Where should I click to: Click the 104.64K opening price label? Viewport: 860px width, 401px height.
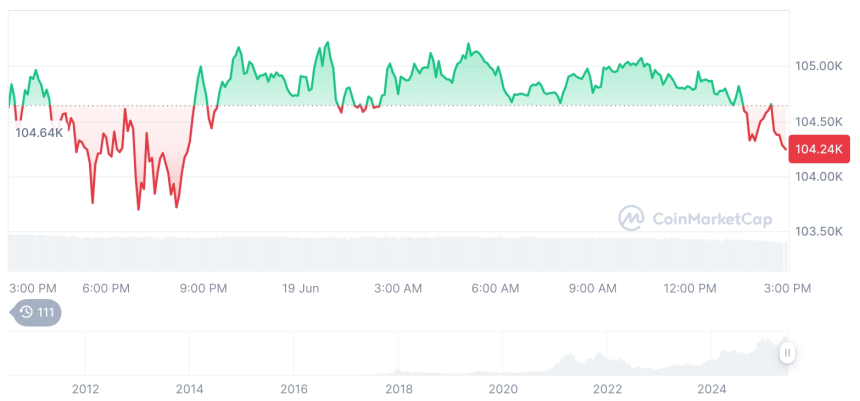40,132
